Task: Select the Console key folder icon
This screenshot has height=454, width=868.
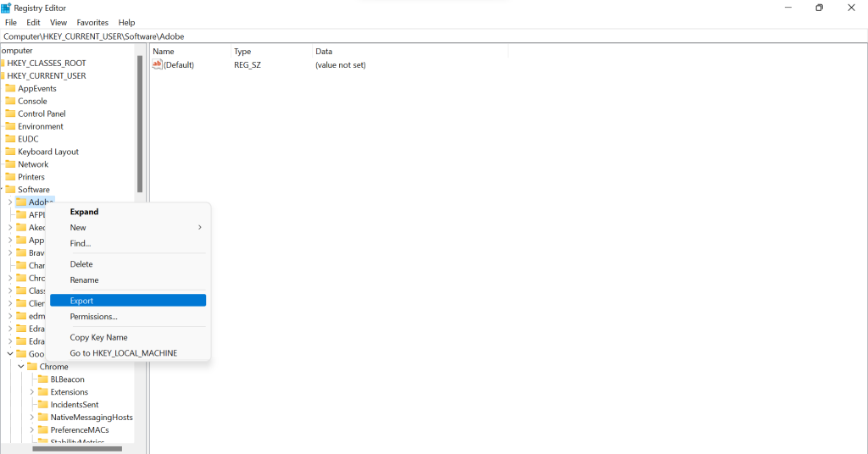Action: click(10, 101)
